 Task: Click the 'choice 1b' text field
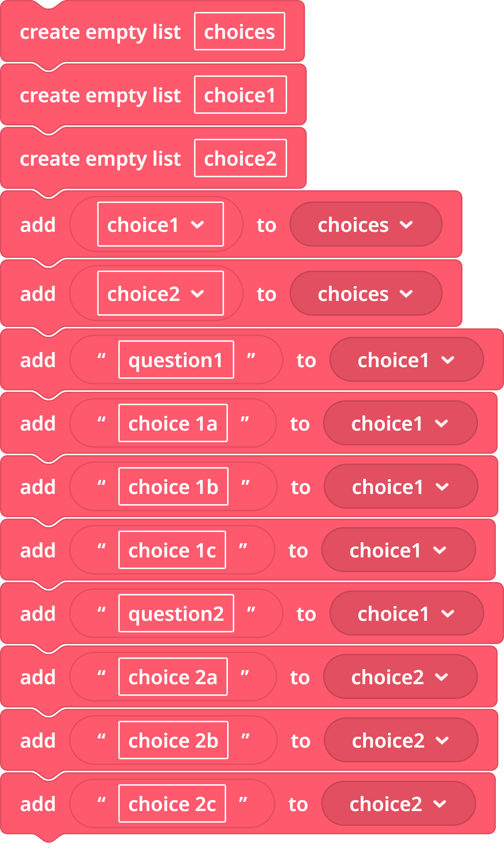point(173,487)
